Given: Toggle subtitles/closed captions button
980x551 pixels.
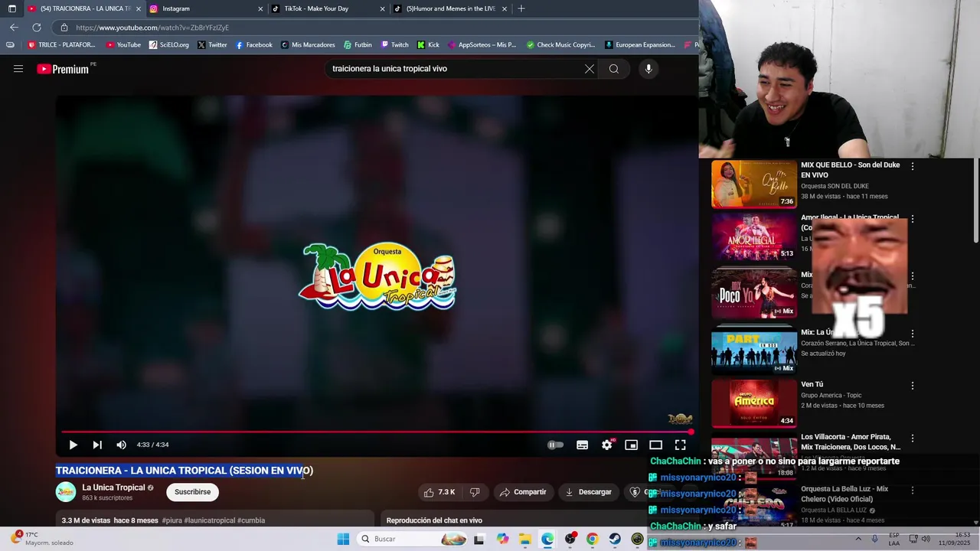Looking at the screenshot, I should 583,445.
